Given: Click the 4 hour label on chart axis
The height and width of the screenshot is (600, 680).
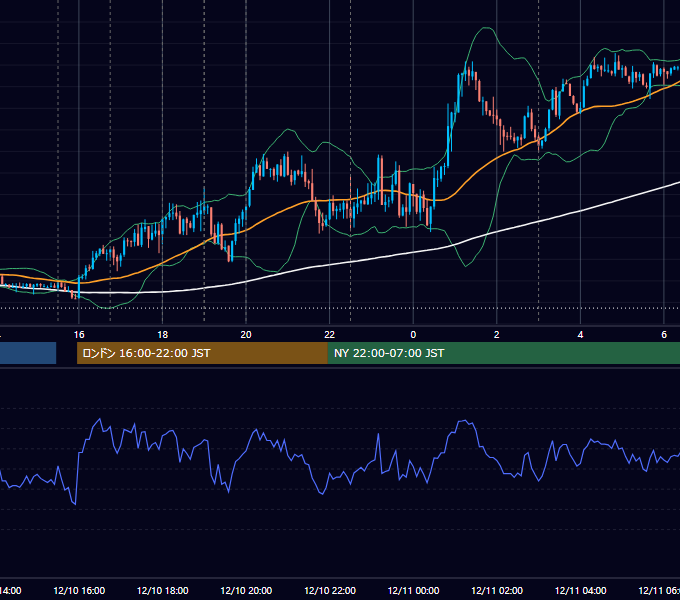Looking at the screenshot, I should pos(580,335).
